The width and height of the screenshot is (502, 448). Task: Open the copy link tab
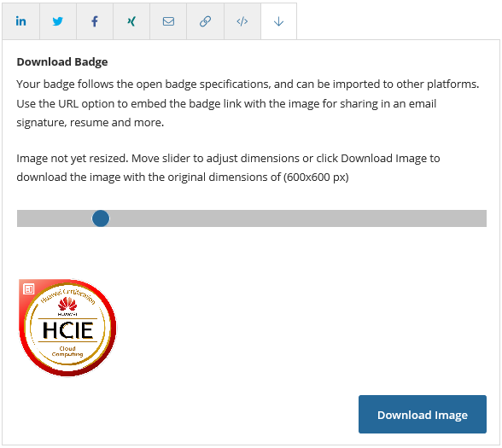(205, 21)
